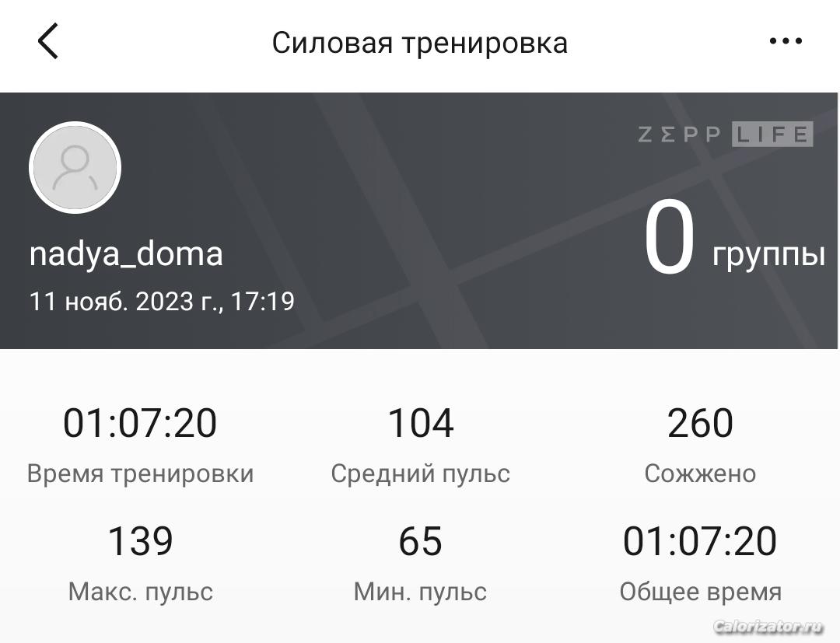840x643 pixels.
Task: Tap the Мин. пульс label
Action: 421,592
